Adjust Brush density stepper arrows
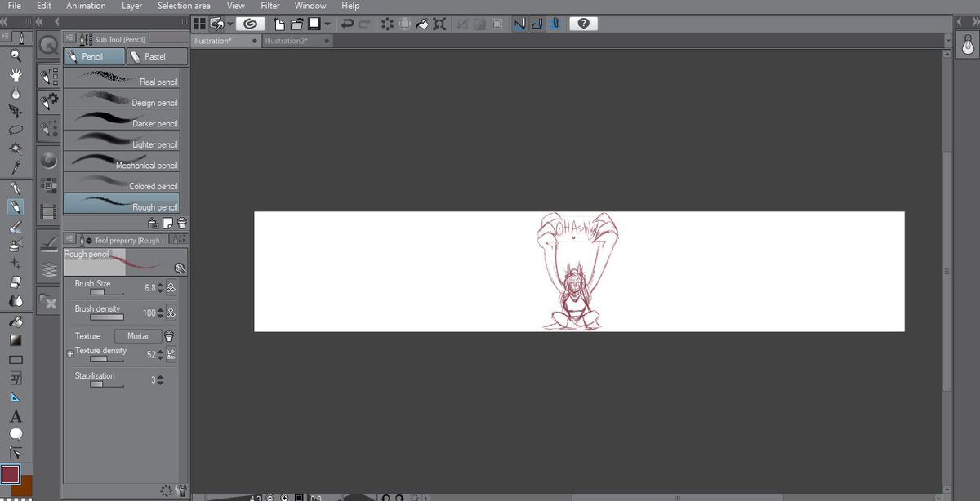Screen dimensions: 980x501 [x=160, y=313]
